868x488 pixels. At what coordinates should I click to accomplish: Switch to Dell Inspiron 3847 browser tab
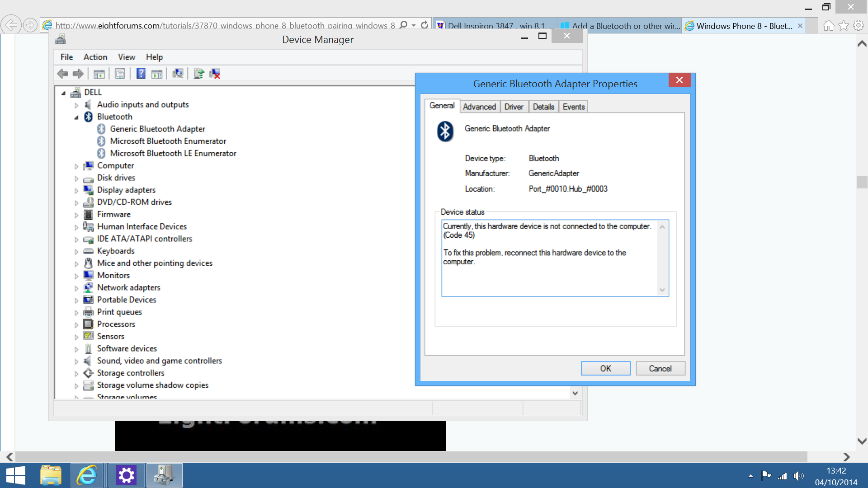pyautogui.click(x=495, y=26)
